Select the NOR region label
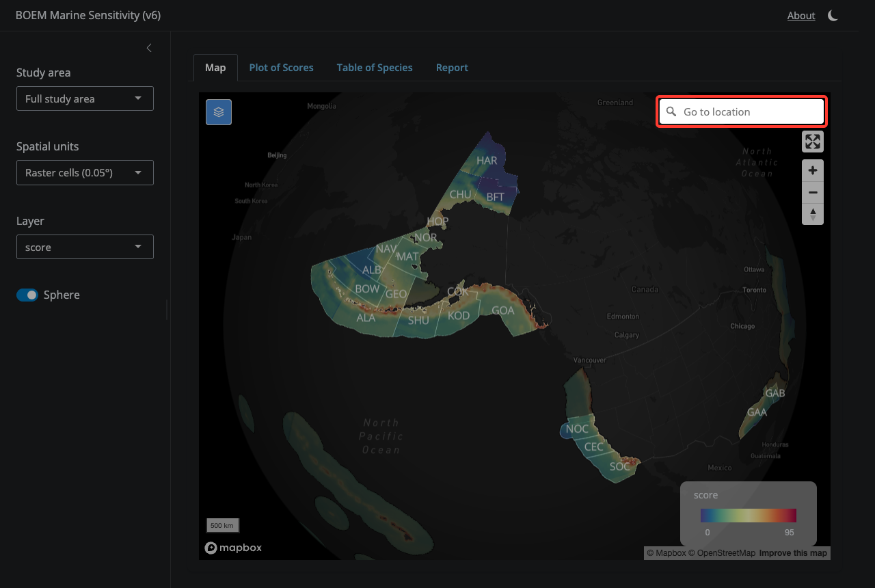 tap(426, 238)
